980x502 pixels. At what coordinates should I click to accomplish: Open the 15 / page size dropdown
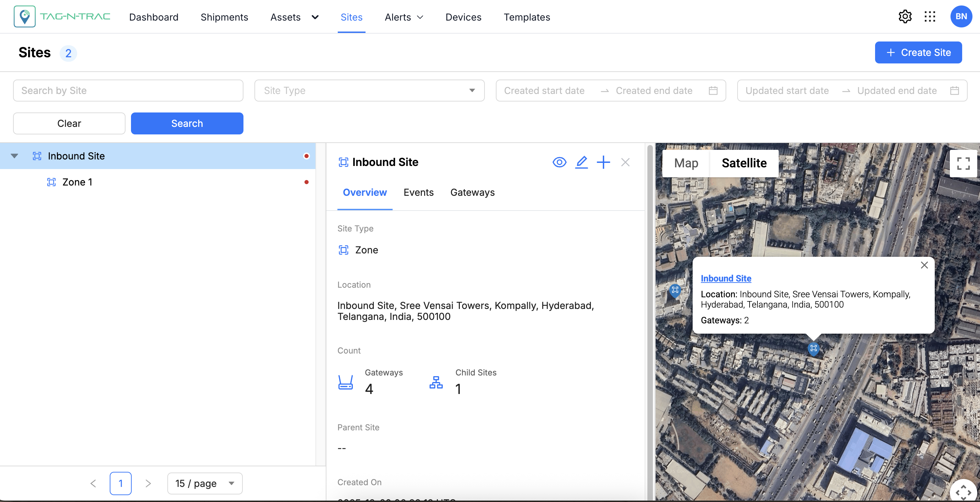pyautogui.click(x=205, y=483)
